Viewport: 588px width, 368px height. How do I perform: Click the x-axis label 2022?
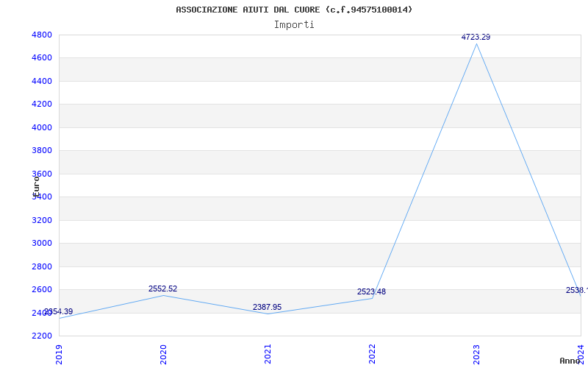[372, 354]
